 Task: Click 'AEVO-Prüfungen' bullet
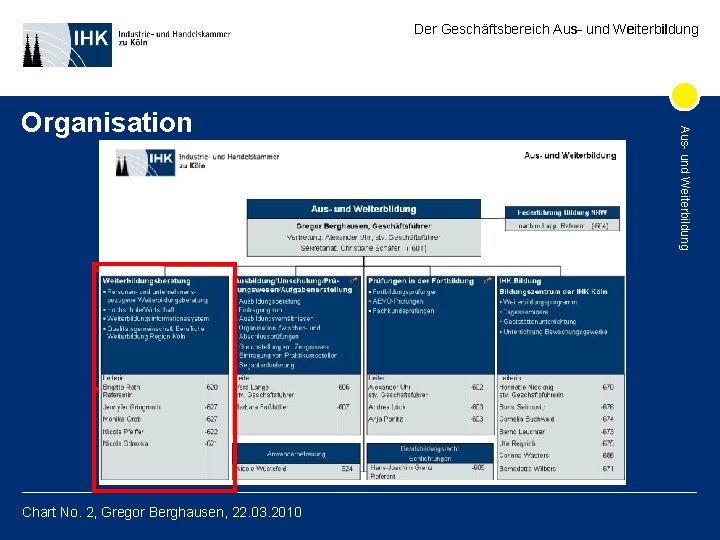coord(396,301)
